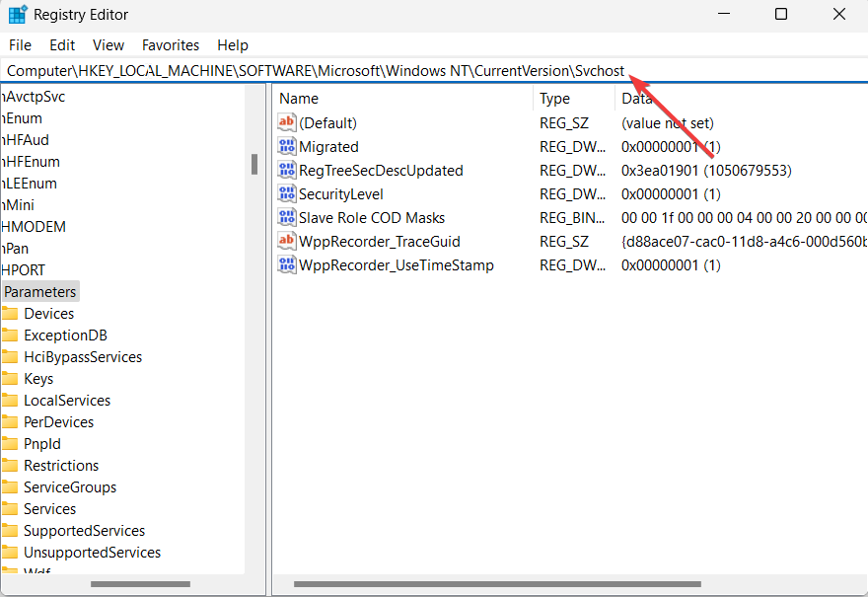The image size is (868, 597).
Task: Select the RegTreeSecDescUpdated value name
Action: (x=381, y=171)
